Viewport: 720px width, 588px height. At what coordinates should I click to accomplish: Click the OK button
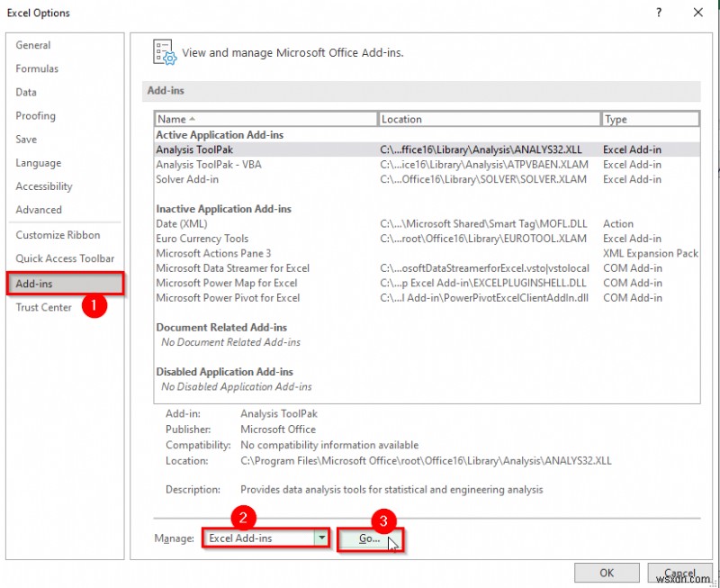607,573
